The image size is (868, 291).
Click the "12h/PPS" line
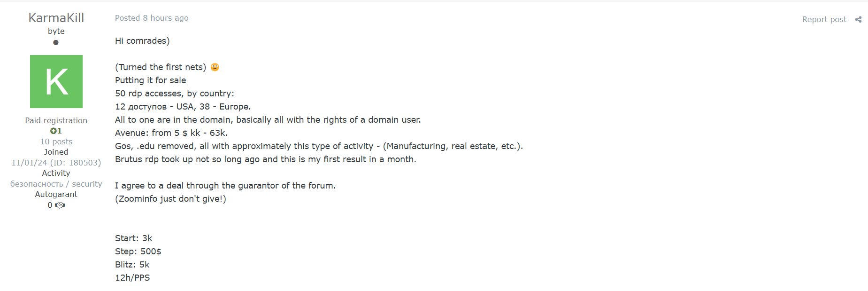(132, 278)
